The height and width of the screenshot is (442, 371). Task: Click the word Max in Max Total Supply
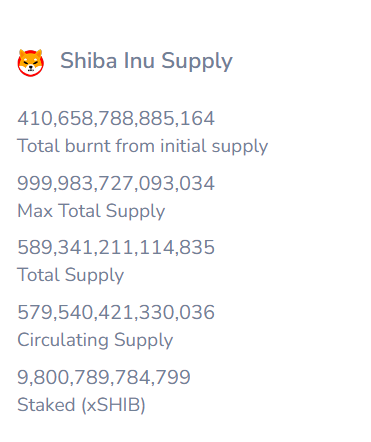coord(35,211)
